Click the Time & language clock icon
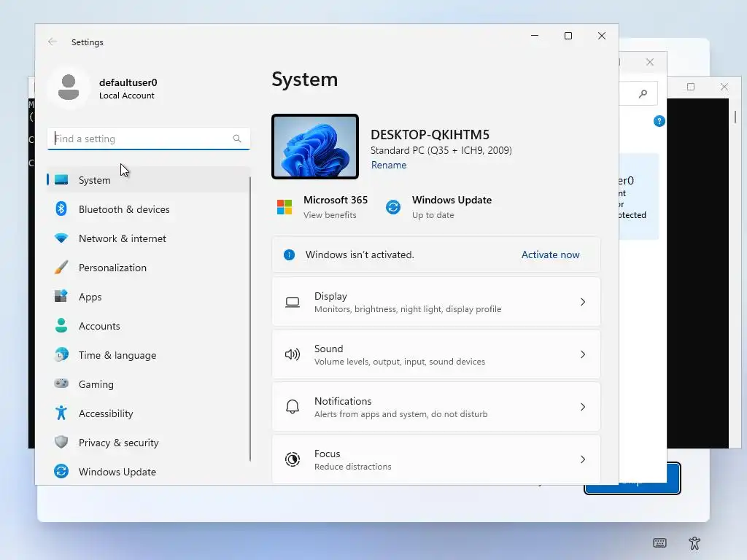 tap(61, 355)
